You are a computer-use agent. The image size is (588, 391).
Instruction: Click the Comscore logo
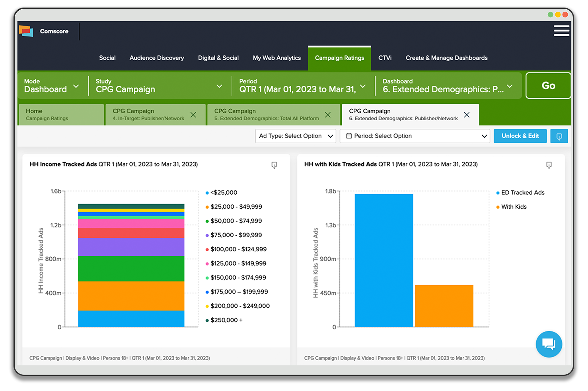coord(44,31)
